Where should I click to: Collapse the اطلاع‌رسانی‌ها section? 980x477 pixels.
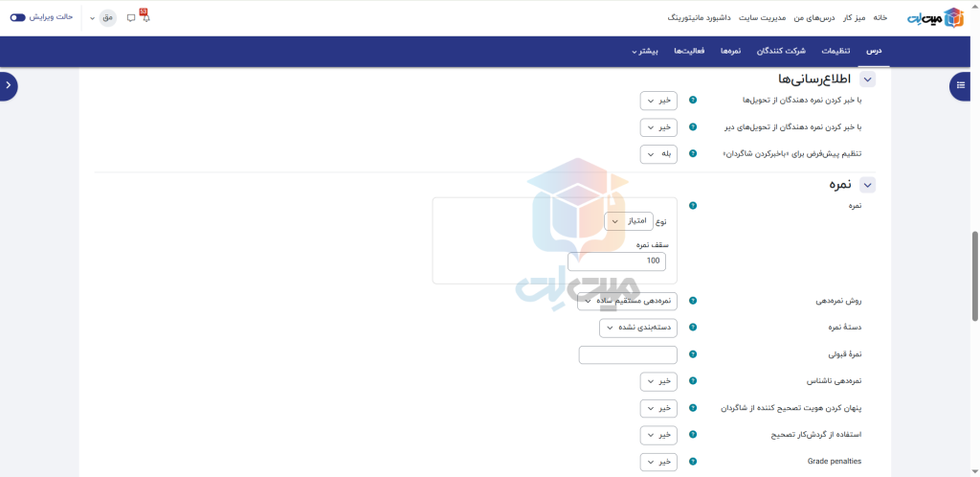(x=867, y=79)
